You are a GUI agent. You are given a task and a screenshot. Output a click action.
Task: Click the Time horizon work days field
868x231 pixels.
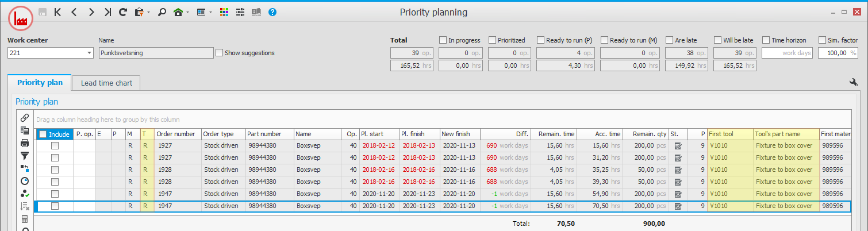click(786, 53)
